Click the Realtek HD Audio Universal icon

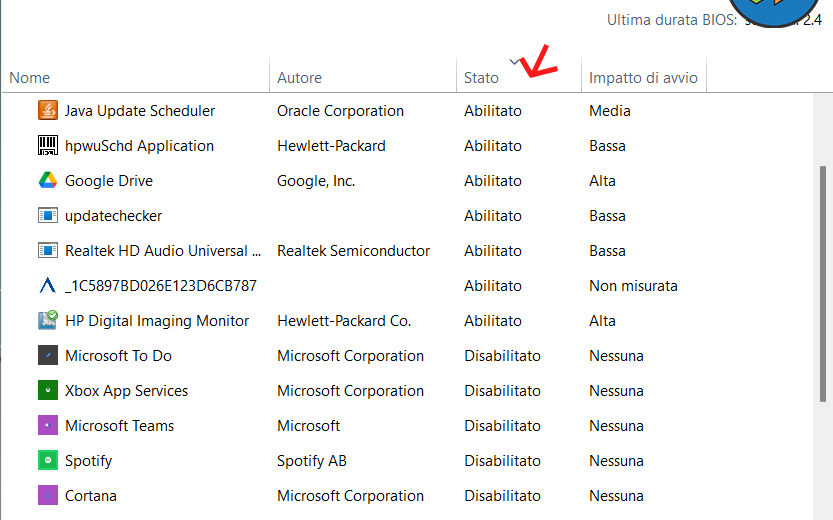47,251
